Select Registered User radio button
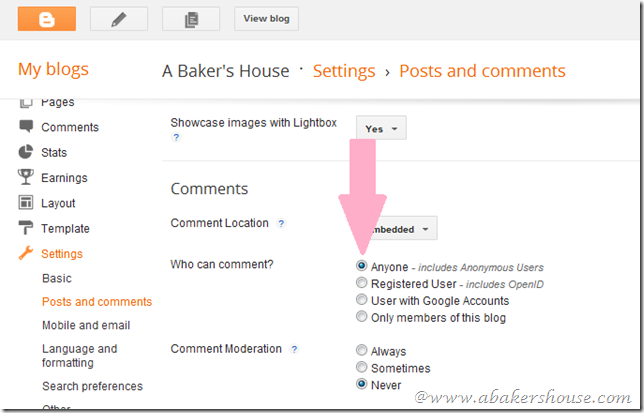 click(x=361, y=284)
